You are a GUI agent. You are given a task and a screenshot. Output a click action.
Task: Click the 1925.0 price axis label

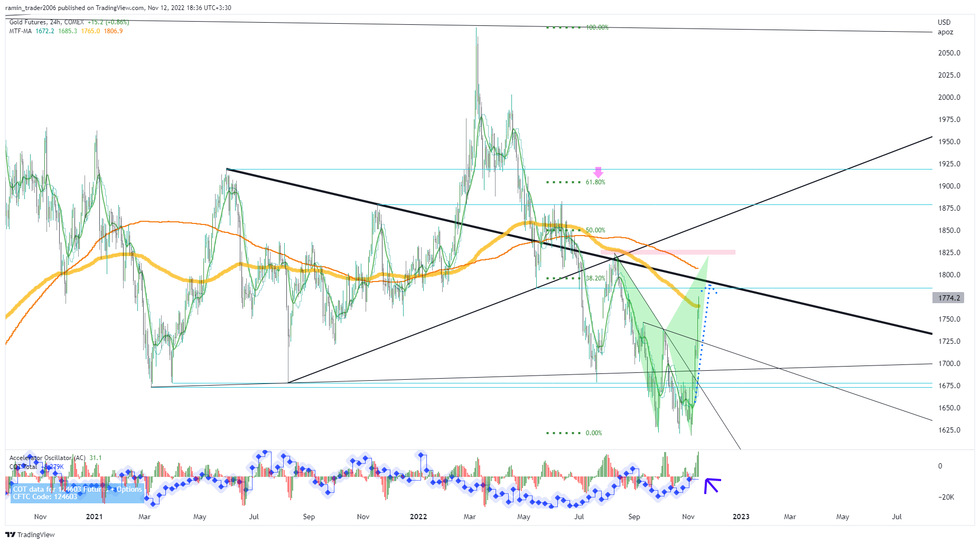949,164
